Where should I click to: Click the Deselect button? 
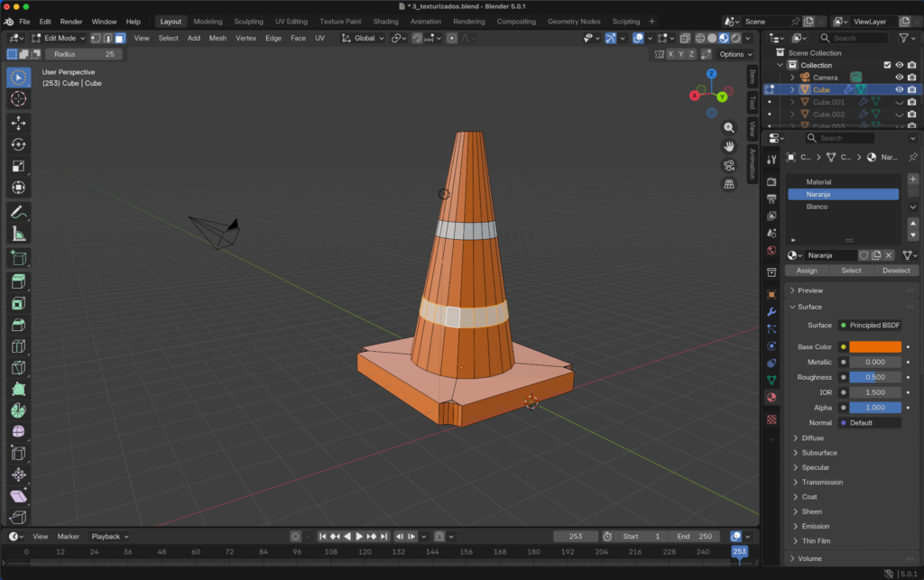click(x=896, y=271)
